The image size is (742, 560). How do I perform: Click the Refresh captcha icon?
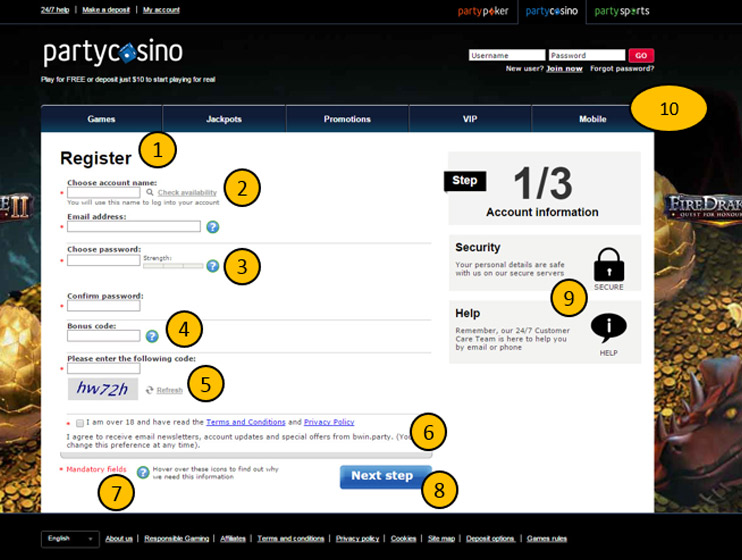tap(150, 390)
